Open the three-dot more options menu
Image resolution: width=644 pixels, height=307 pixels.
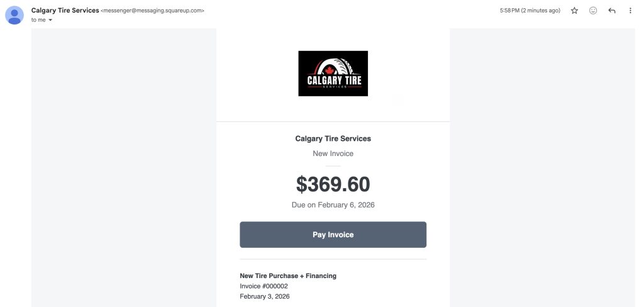(630, 11)
